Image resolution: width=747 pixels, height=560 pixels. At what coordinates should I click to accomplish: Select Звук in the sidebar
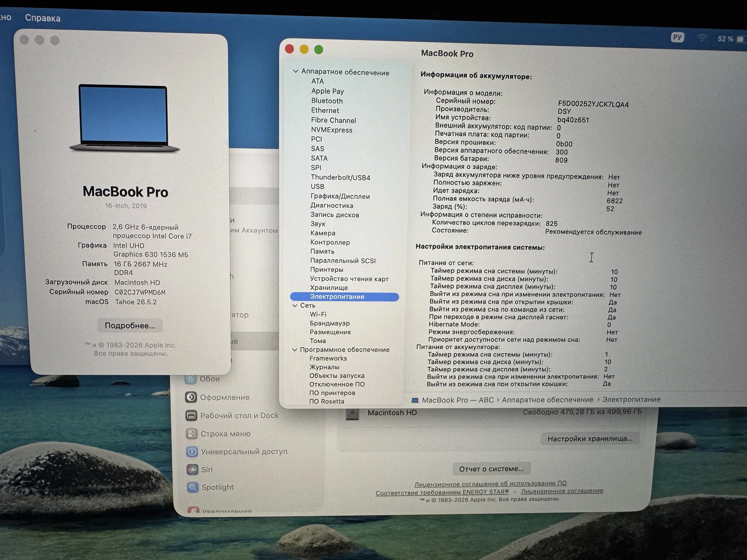[x=318, y=224]
